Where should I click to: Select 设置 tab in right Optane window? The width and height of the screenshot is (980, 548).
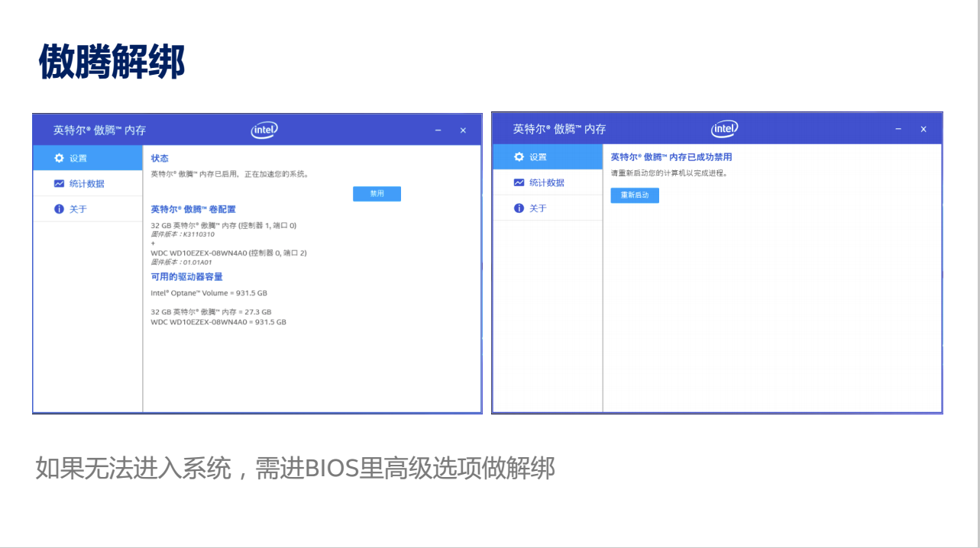(x=548, y=156)
